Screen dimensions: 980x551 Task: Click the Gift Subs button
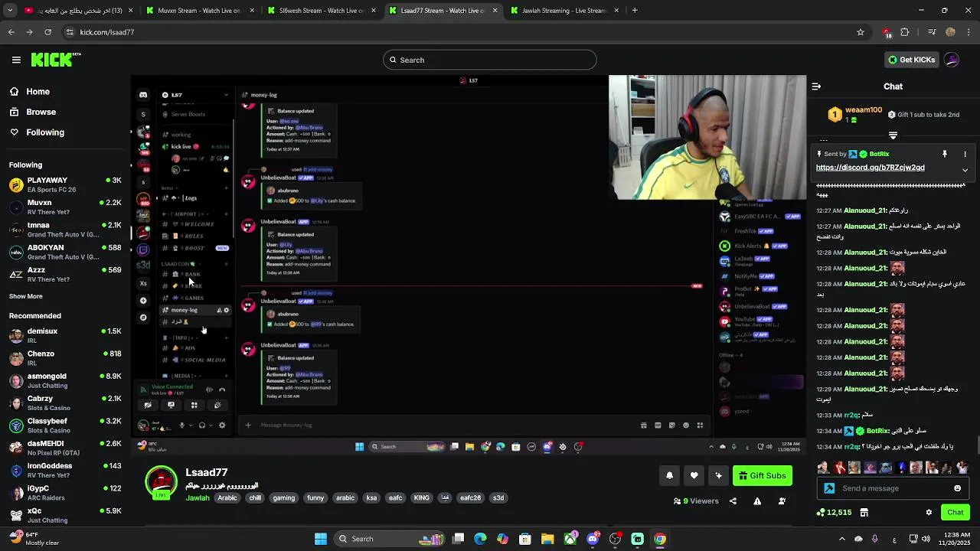(763, 475)
